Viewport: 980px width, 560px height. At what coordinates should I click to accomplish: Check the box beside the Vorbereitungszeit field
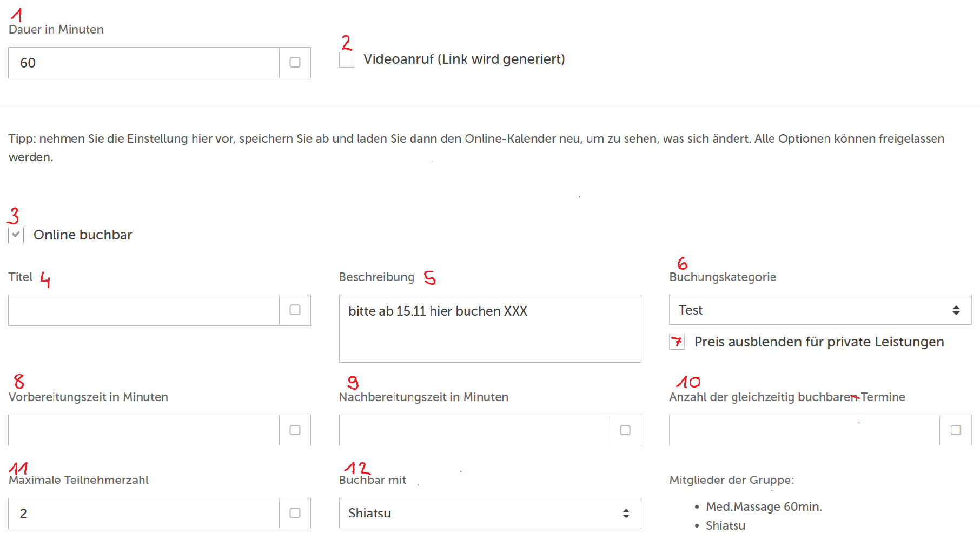pyautogui.click(x=295, y=430)
